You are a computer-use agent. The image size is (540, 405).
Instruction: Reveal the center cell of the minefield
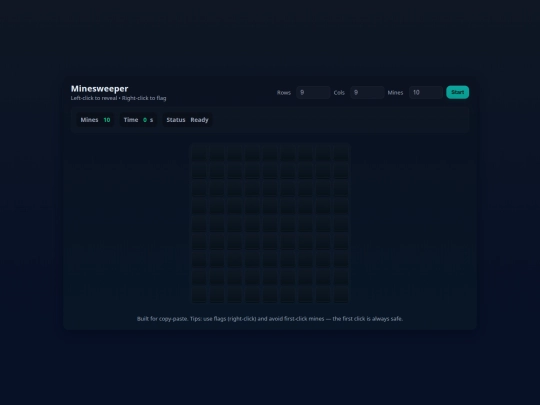(270, 224)
